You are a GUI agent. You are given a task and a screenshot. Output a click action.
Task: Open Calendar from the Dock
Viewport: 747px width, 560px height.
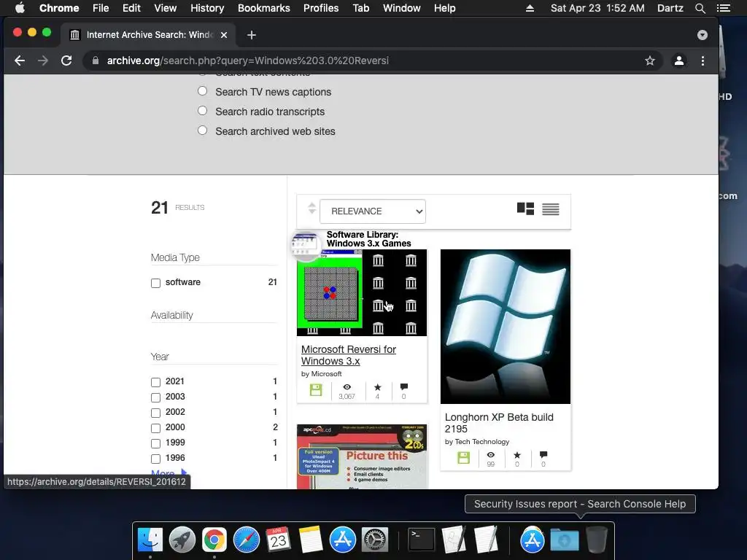pyautogui.click(x=278, y=540)
